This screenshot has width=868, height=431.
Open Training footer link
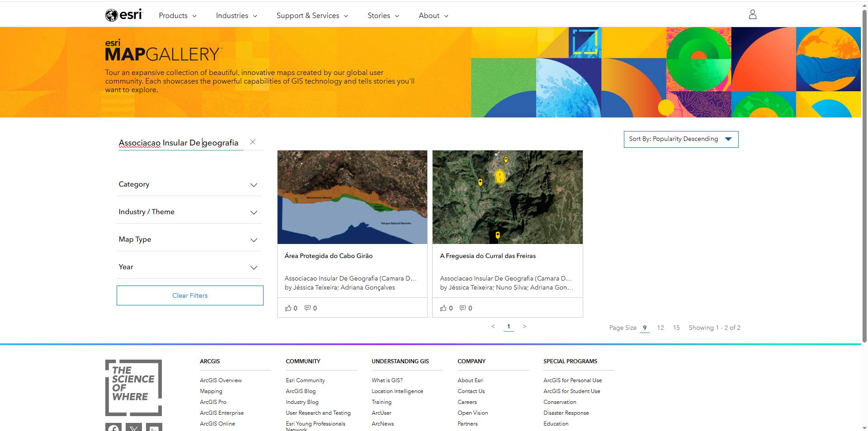(382, 402)
